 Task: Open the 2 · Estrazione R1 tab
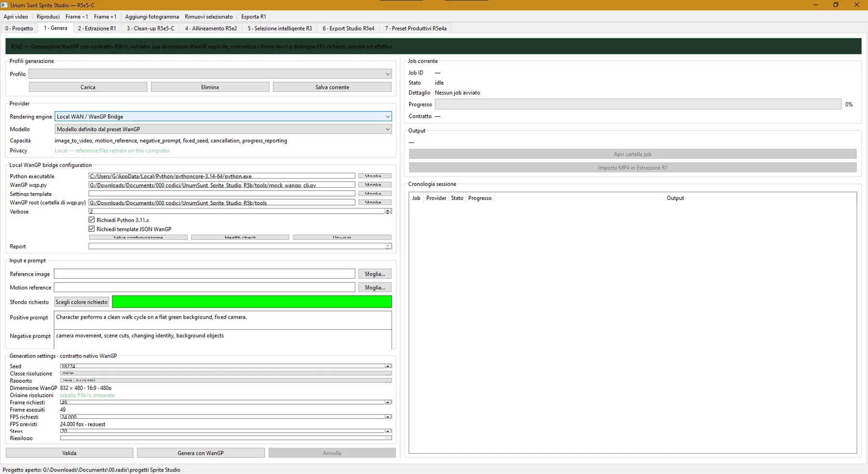[x=97, y=28]
